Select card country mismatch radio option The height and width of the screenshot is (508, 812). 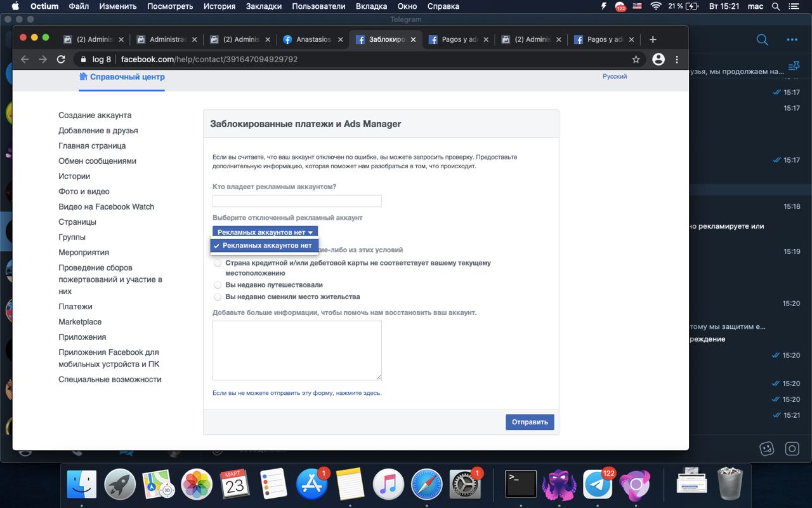218,263
